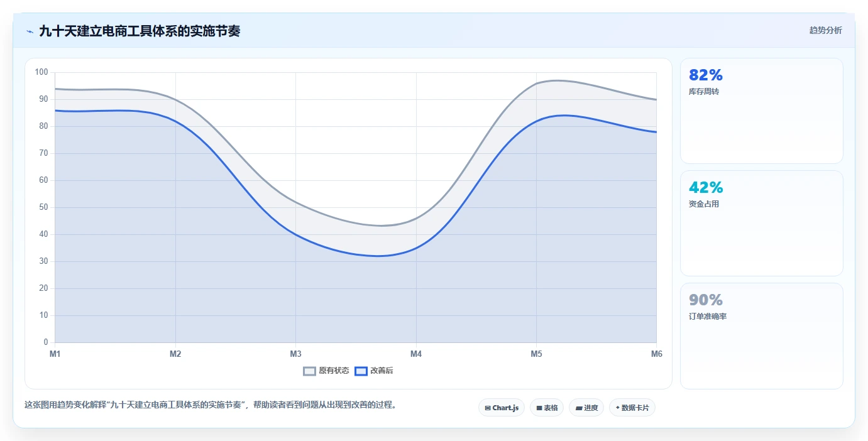Open the 42% 资金占用 stat card

[762, 224]
